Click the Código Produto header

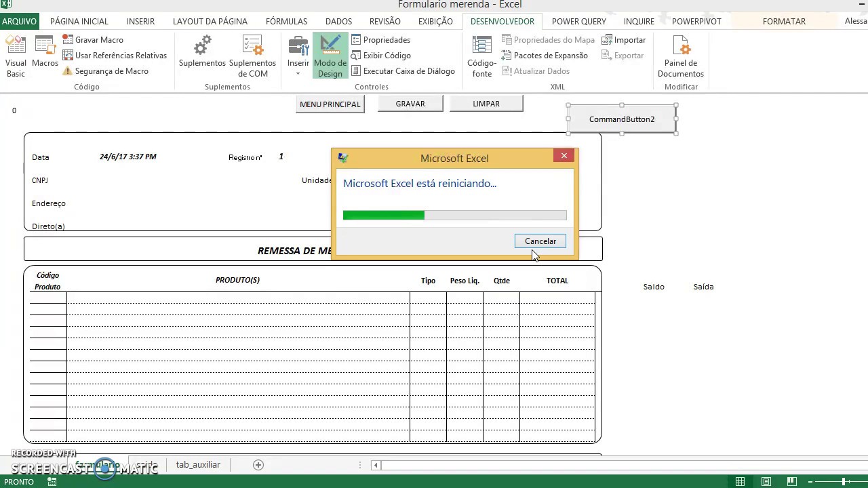point(47,281)
